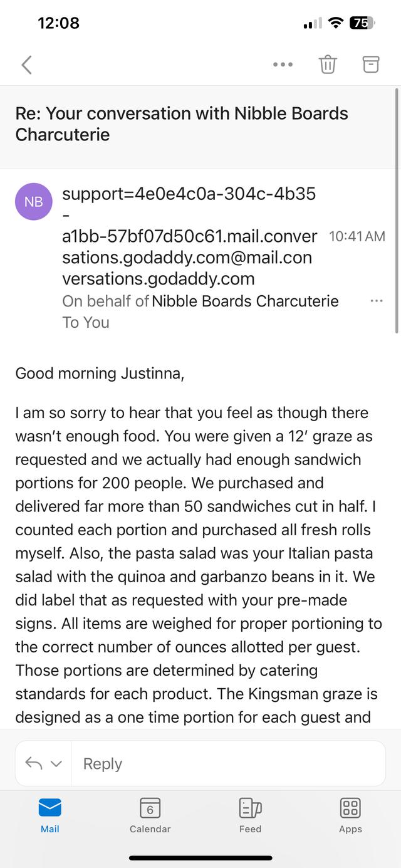The image size is (401, 868).
Task: Tap the battery indicator in status bar
Action: click(362, 23)
